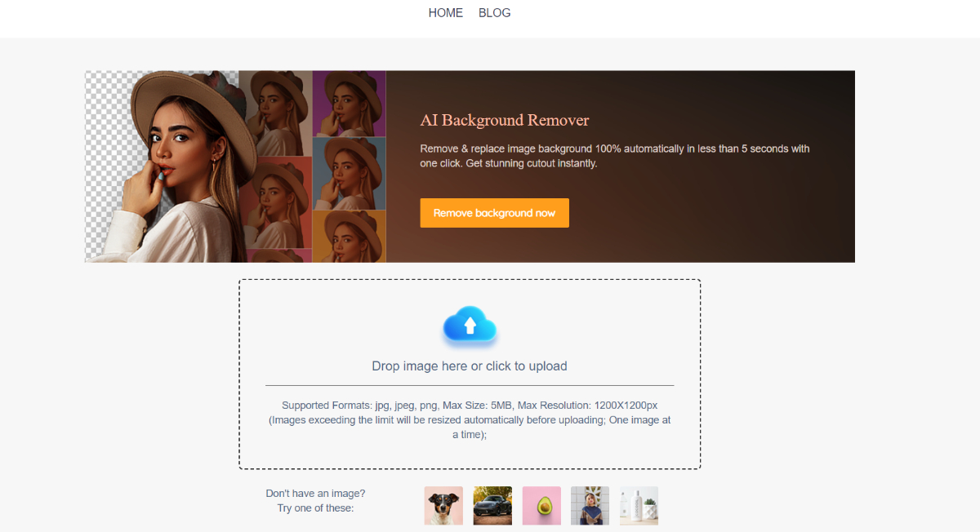Click the AI Background Remover heading
Viewport: 980px width, 532px height.
coord(505,120)
